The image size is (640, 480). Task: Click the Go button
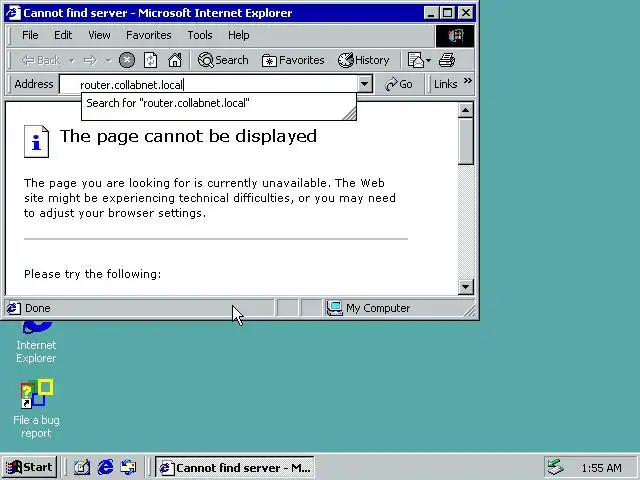398,84
